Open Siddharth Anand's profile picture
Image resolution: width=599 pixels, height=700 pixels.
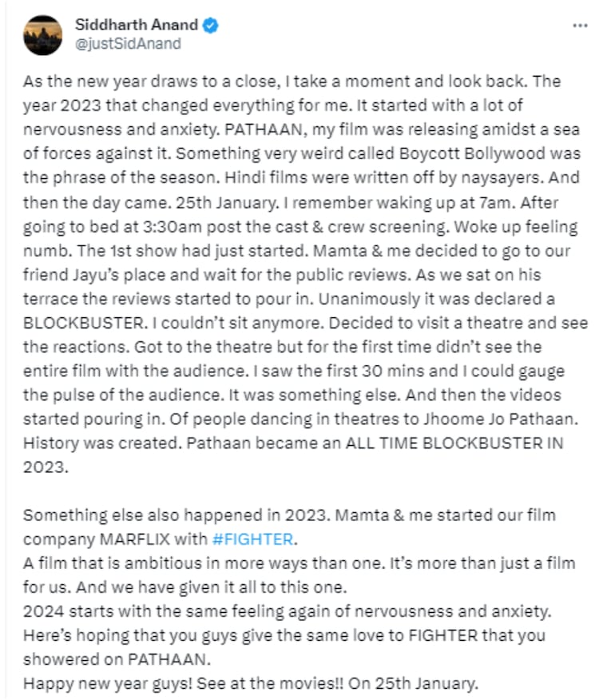[43, 32]
